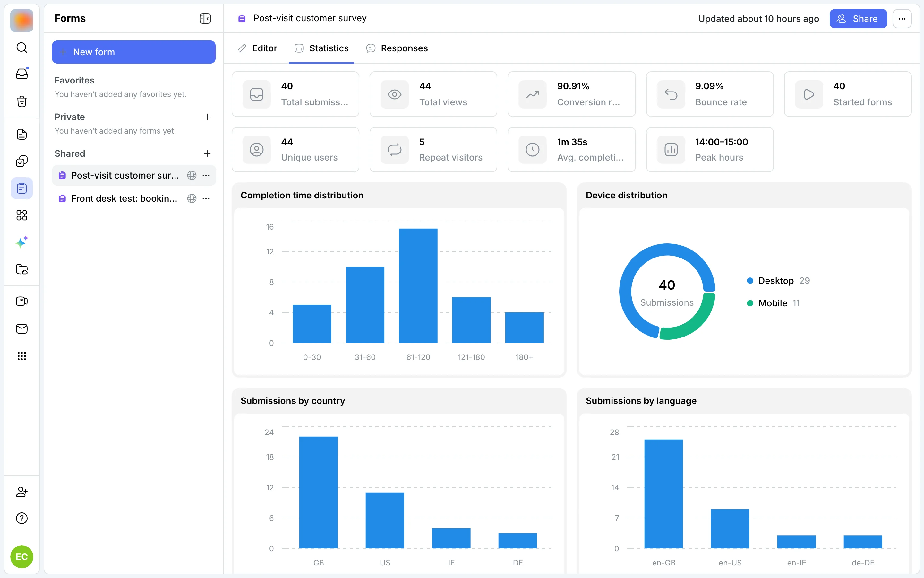
Task: Open the three-dot menu next to Share
Action: tap(902, 19)
